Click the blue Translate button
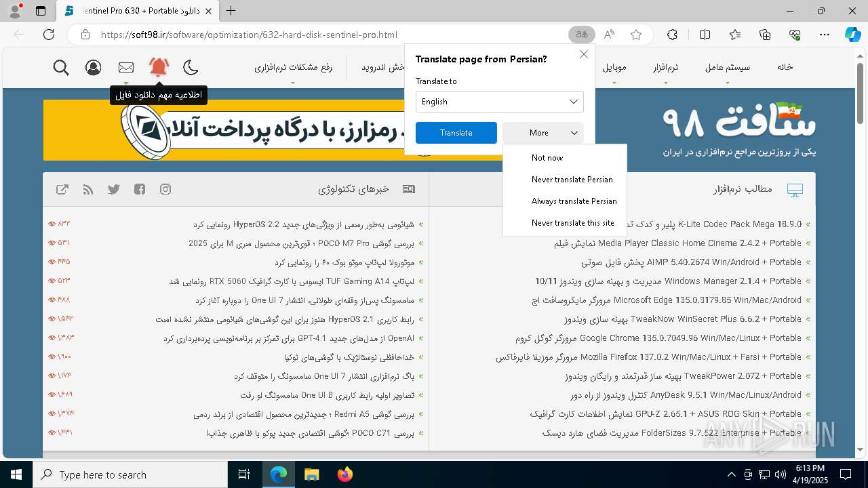This screenshot has width=868, height=488. 456,133
